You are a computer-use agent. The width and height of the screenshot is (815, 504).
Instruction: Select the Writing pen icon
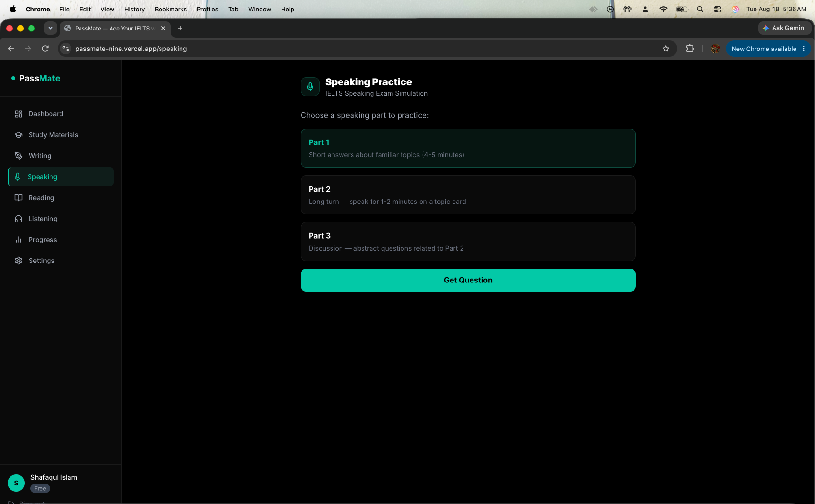(x=19, y=156)
